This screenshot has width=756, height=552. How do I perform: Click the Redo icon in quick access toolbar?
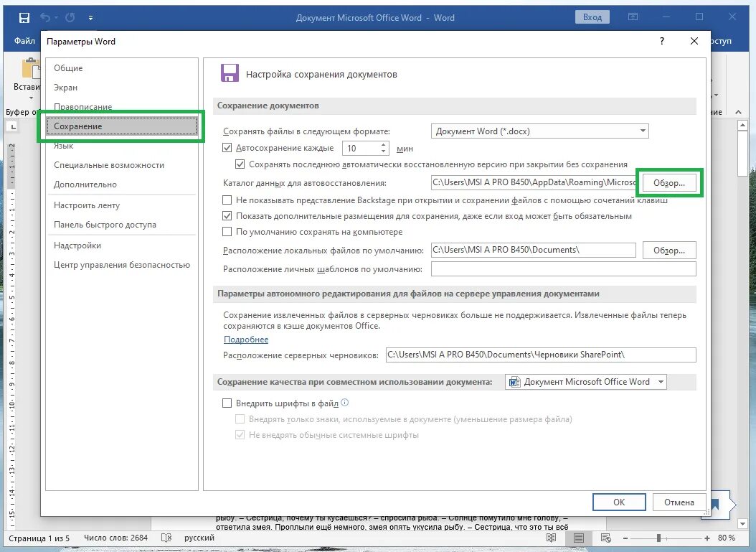(x=70, y=18)
